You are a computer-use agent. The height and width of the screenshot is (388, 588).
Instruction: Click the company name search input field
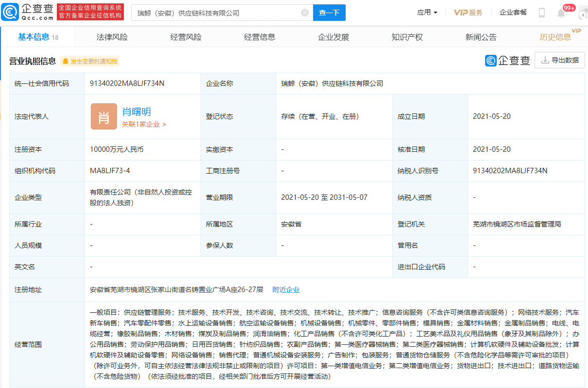[x=217, y=13]
